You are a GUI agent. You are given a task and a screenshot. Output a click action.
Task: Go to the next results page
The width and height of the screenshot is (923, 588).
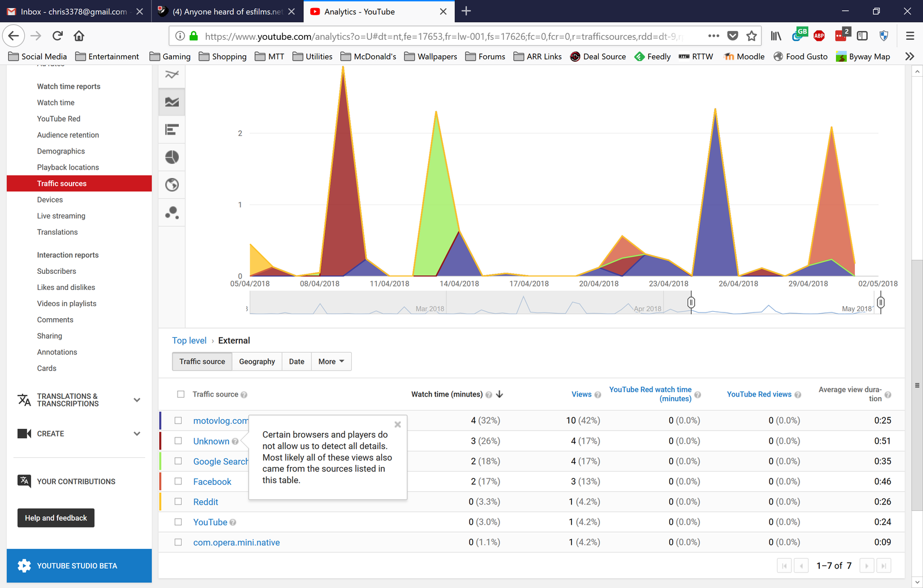866,566
